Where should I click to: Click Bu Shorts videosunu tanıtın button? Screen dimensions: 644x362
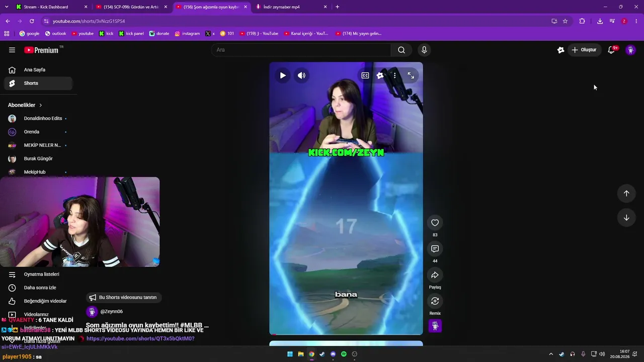point(124,297)
